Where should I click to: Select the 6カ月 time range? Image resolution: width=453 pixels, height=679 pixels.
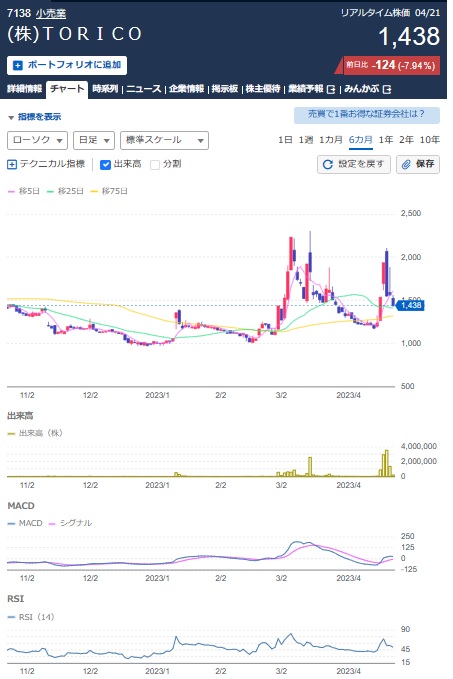pos(361,140)
